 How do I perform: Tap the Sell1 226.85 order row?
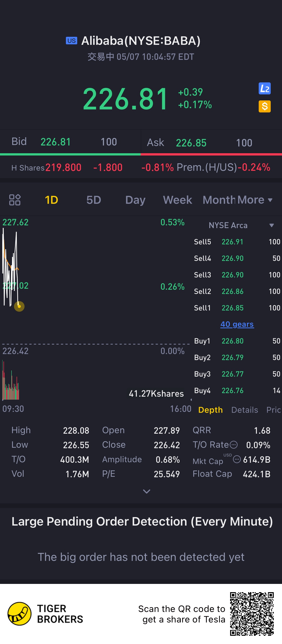point(237,308)
